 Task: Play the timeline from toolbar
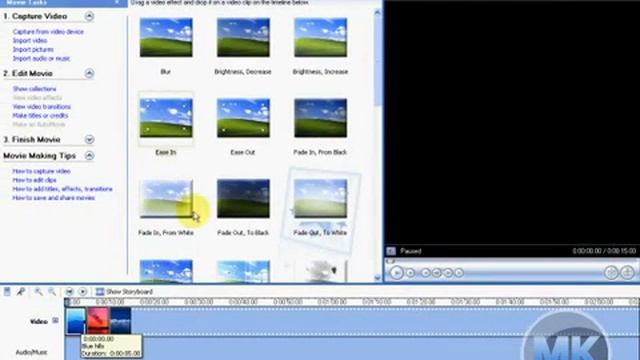coord(82,291)
